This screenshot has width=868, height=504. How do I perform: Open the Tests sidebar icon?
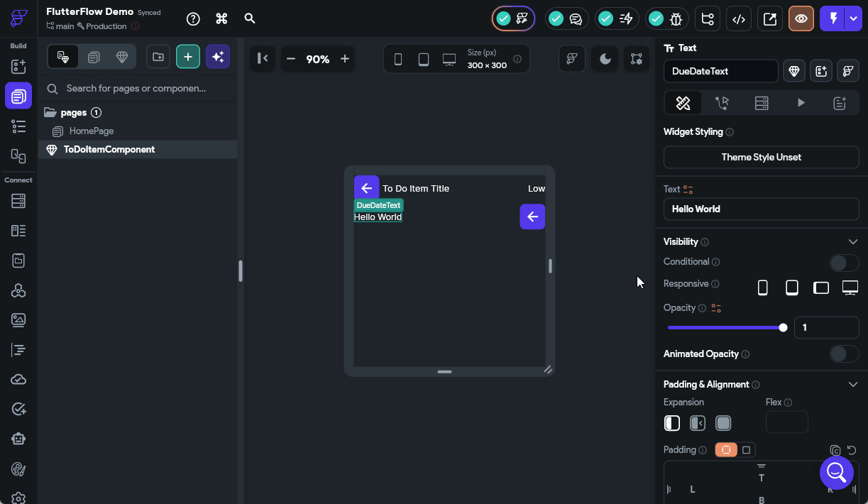[x=18, y=410]
